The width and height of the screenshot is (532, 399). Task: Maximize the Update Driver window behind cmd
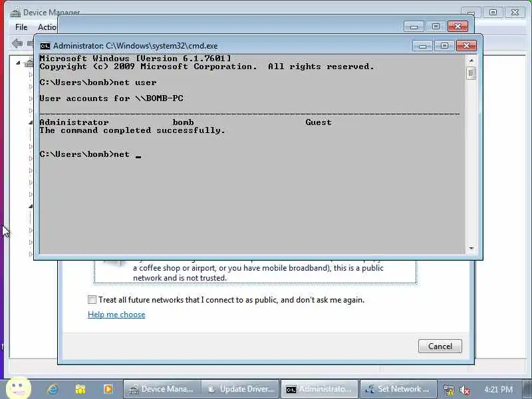pos(436,27)
